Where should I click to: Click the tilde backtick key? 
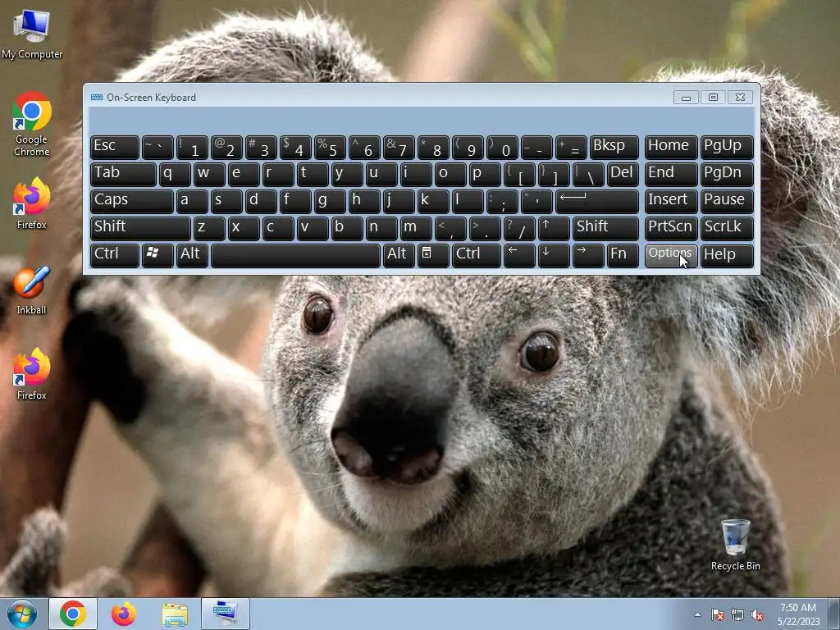pos(157,148)
